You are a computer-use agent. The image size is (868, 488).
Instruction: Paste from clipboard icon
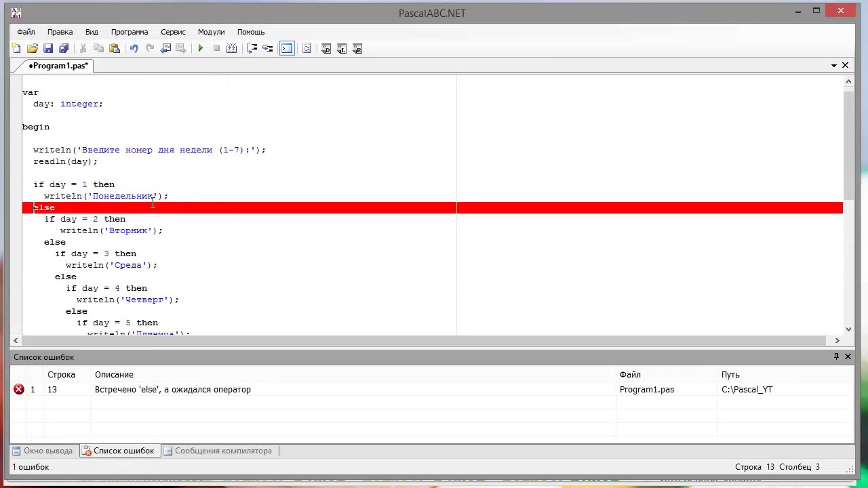[115, 48]
